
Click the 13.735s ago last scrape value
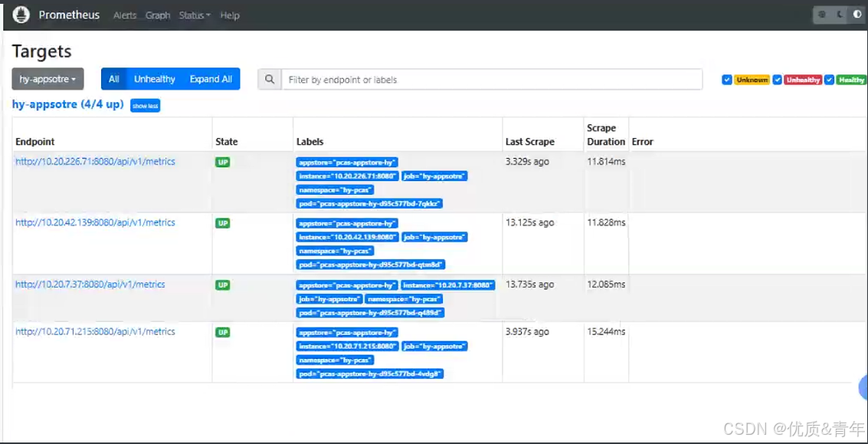tap(530, 284)
